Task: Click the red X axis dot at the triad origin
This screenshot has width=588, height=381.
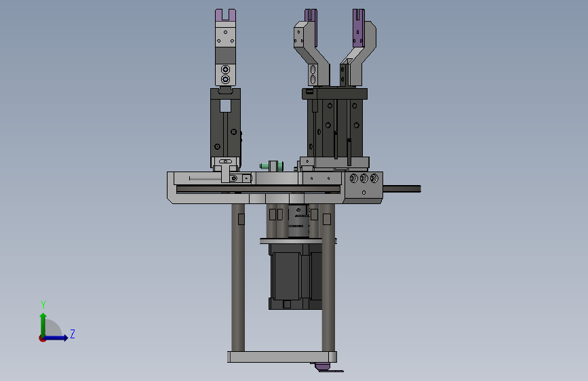Action: pos(42,338)
